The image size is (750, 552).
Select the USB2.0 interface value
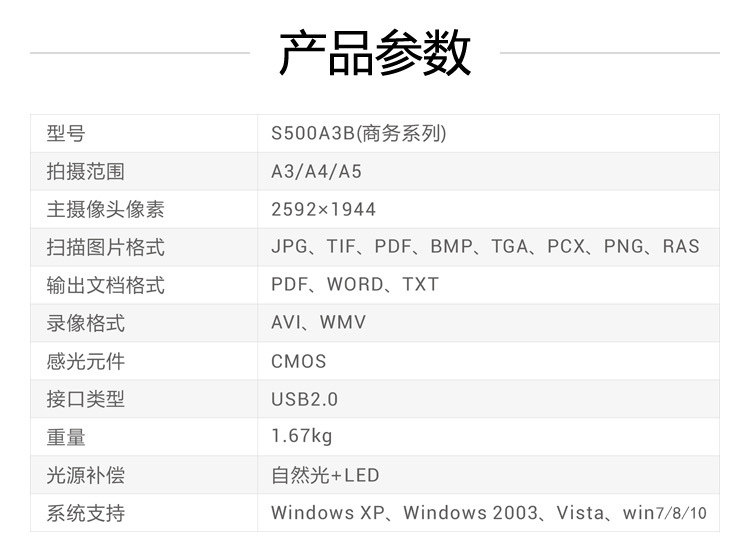304,400
